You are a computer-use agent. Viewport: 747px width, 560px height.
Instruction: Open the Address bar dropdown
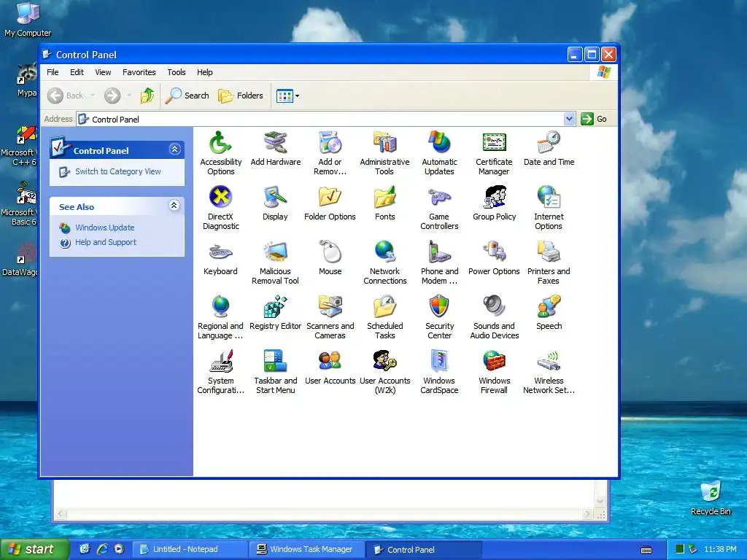coord(569,119)
